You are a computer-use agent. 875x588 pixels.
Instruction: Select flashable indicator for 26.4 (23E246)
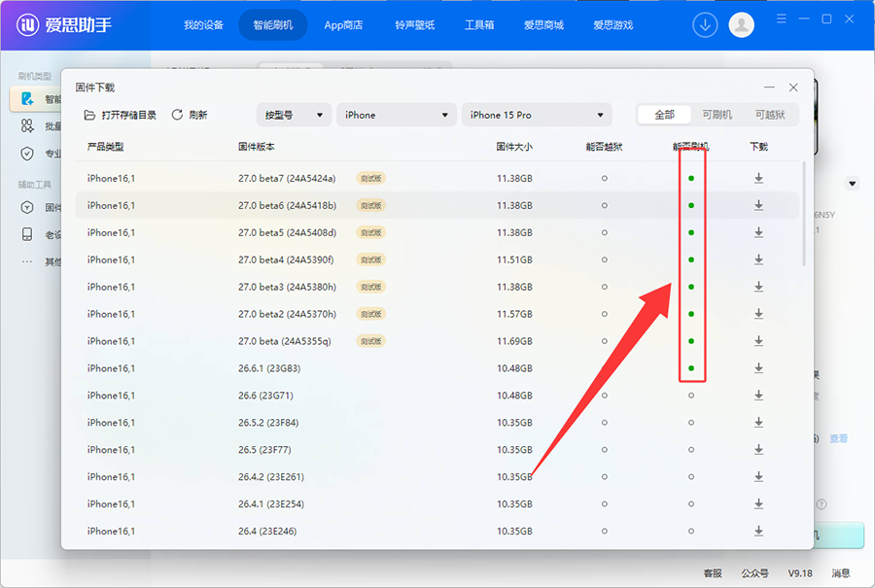click(691, 531)
